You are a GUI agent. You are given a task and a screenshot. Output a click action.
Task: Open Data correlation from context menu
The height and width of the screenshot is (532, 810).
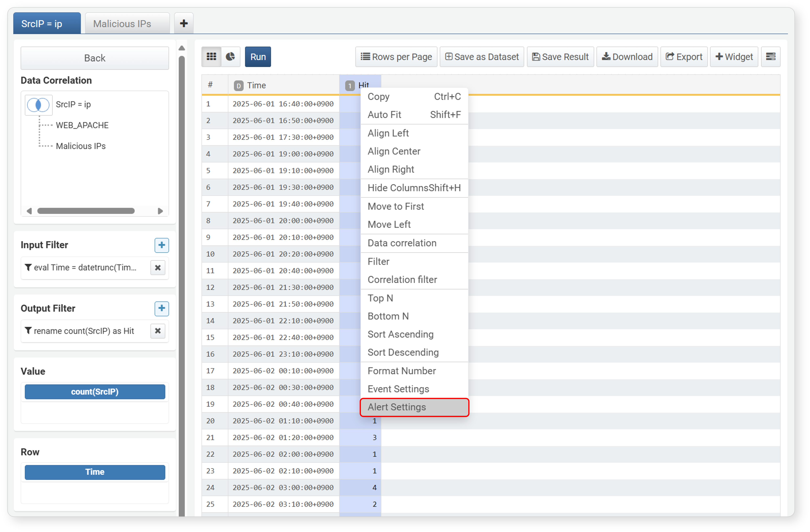pyautogui.click(x=414, y=243)
